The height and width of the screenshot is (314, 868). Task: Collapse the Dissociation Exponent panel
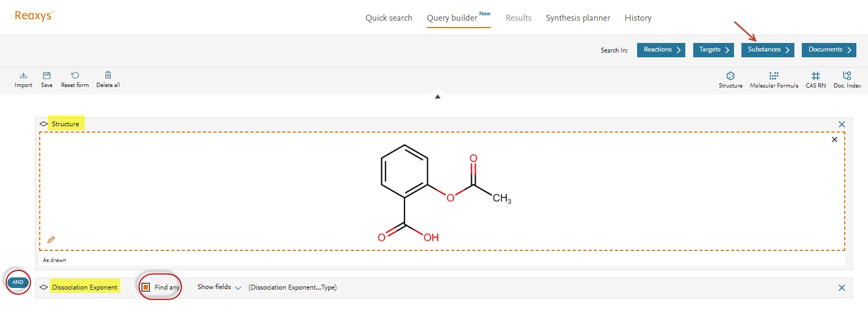[43, 287]
